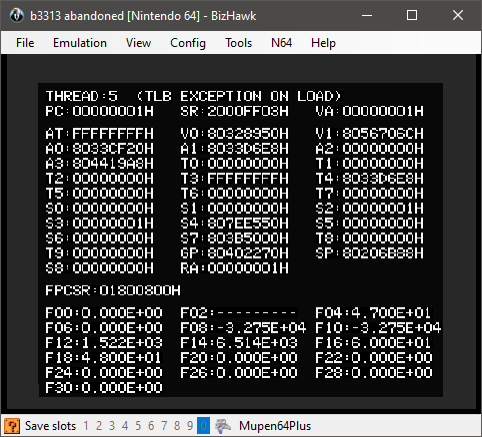Open the Tools menu
The width and height of the screenshot is (482, 437).
(x=238, y=43)
